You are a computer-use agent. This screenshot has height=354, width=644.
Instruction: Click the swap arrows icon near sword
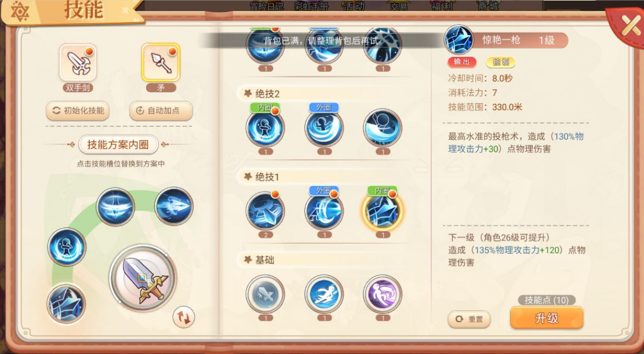click(184, 317)
